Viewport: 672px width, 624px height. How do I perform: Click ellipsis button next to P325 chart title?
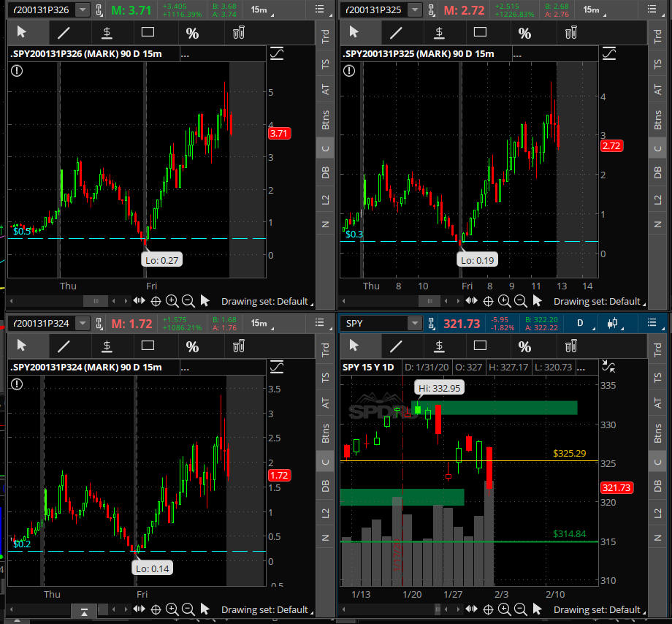(x=517, y=54)
